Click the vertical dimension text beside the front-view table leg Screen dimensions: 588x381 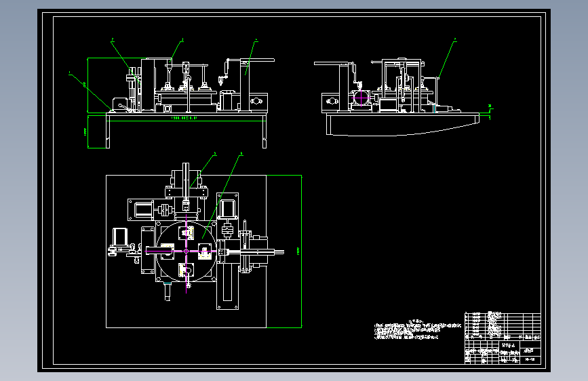click(85, 132)
